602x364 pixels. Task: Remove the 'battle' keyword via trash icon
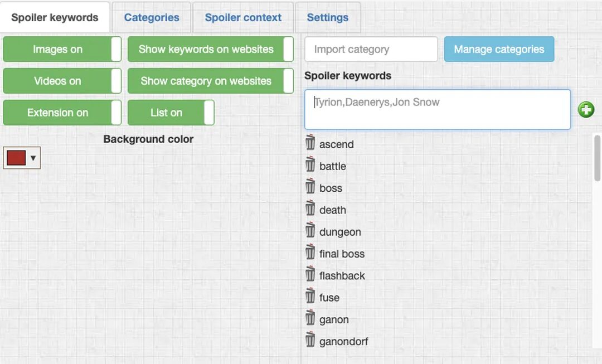click(x=310, y=165)
